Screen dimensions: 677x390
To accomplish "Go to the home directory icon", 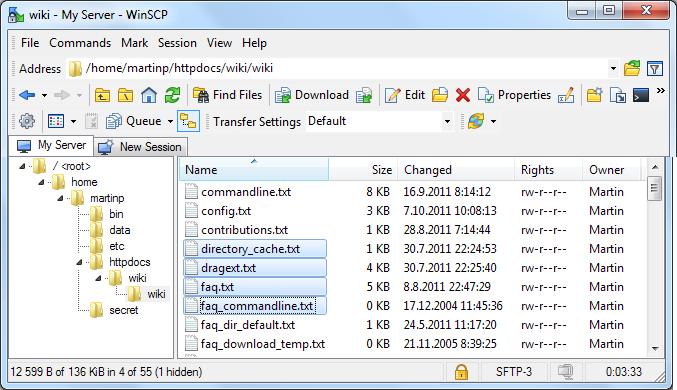I will [x=149, y=95].
